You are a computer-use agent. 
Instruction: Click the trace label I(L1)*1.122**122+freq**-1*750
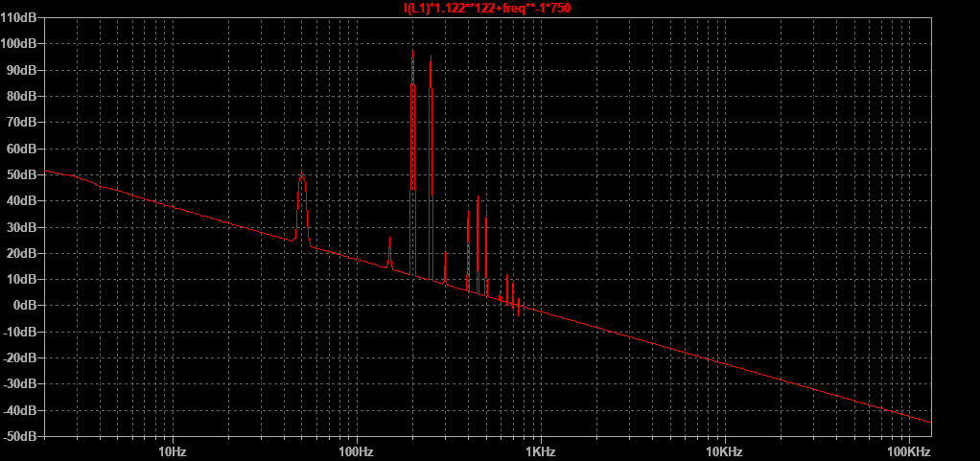click(x=487, y=8)
